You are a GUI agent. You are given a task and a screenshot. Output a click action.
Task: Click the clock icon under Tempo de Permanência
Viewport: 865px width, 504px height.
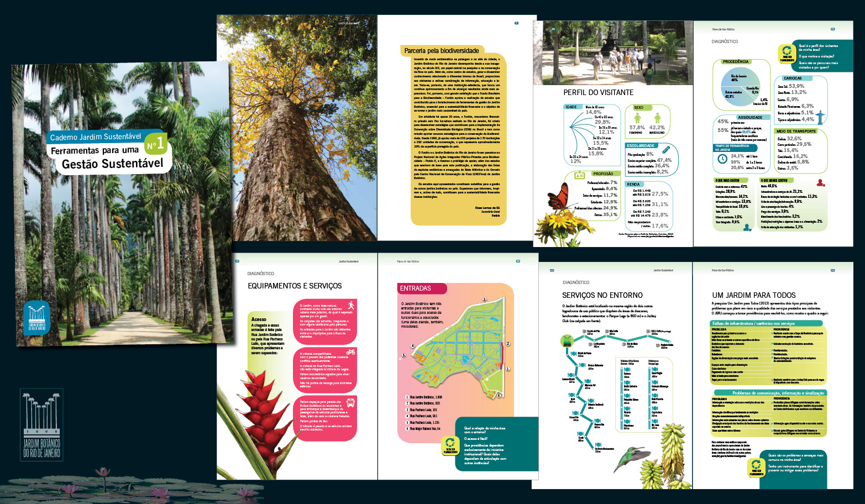click(x=722, y=159)
